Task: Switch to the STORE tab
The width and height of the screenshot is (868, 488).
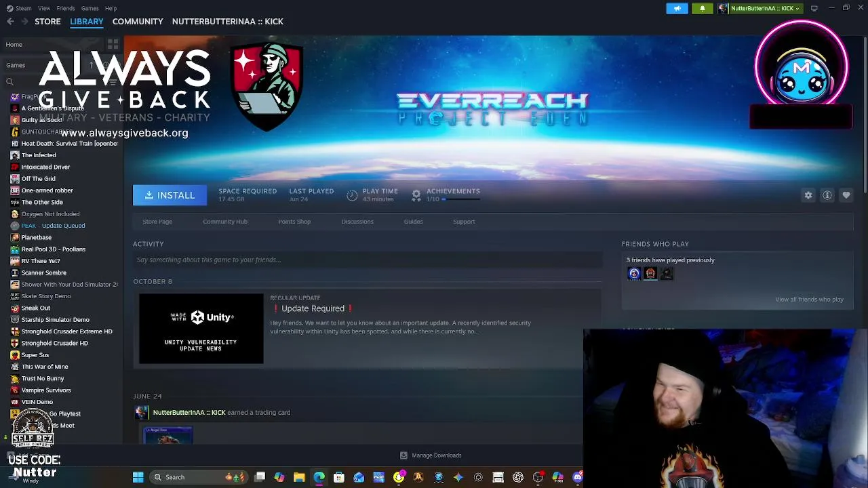Action: 47,22
